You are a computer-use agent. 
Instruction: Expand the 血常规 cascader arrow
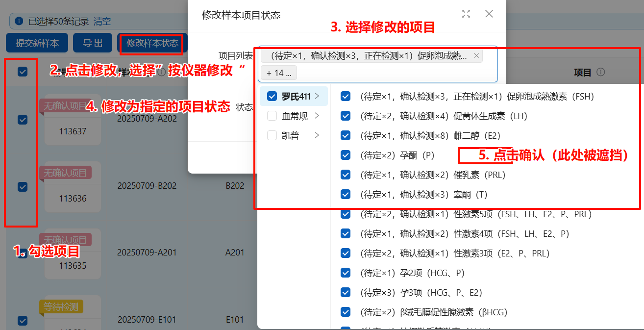tap(317, 116)
